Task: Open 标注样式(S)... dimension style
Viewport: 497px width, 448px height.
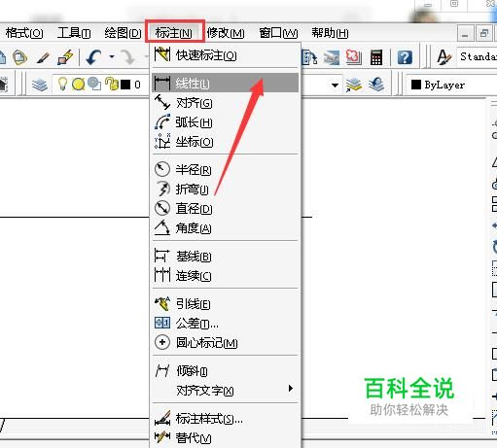Action: point(225,419)
